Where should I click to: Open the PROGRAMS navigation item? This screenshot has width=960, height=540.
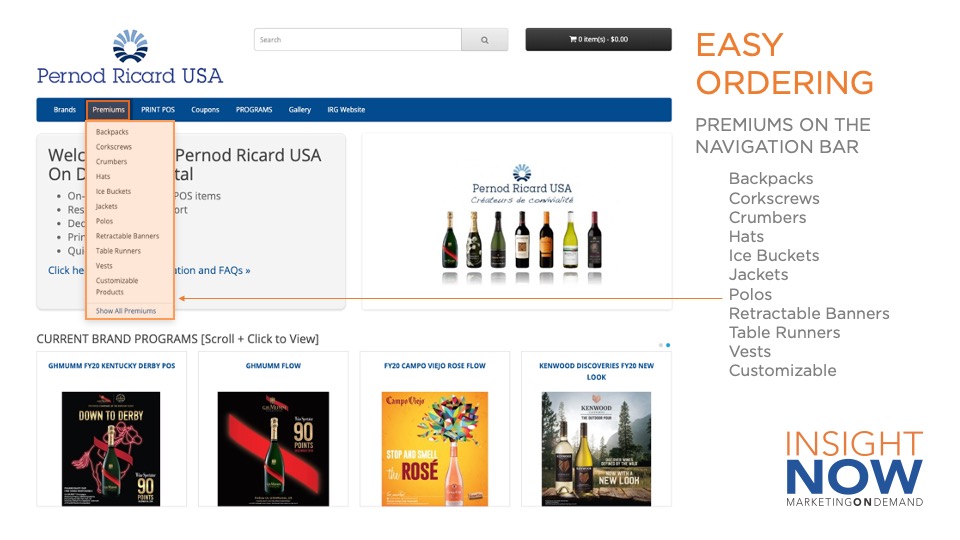(254, 110)
